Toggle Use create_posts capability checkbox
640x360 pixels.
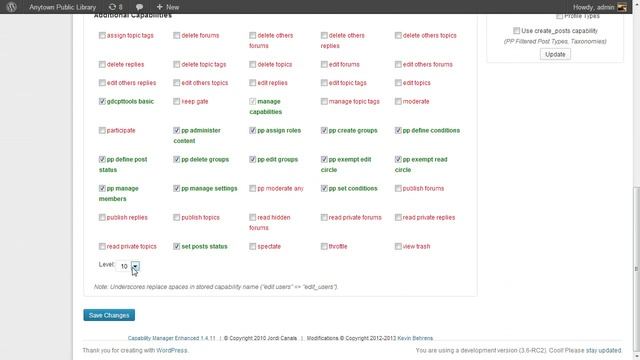point(516,31)
